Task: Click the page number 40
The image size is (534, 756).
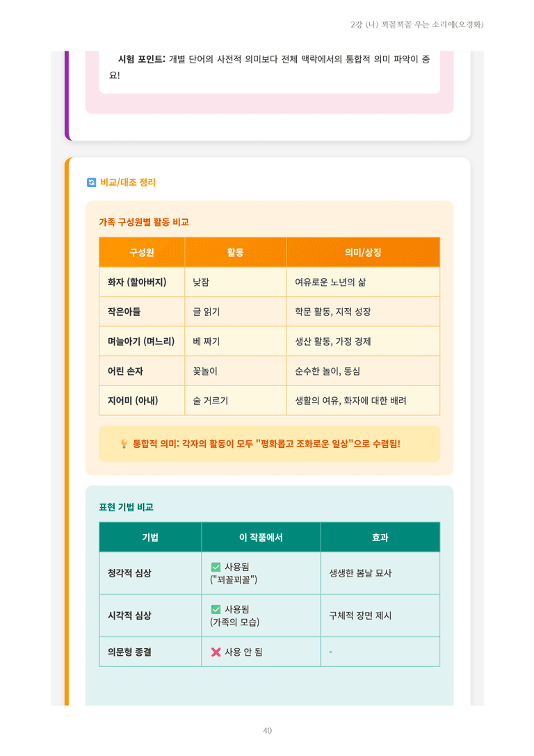Action: [x=268, y=731]
